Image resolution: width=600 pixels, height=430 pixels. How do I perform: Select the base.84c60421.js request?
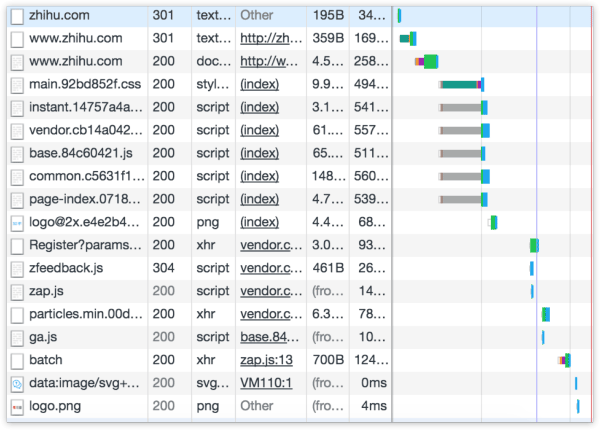tap(81, 153)
